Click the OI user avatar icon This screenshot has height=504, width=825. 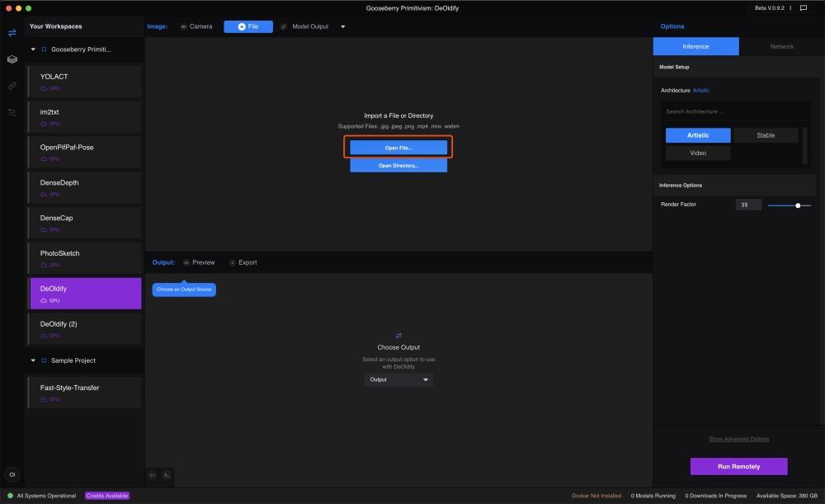[12, 474]
